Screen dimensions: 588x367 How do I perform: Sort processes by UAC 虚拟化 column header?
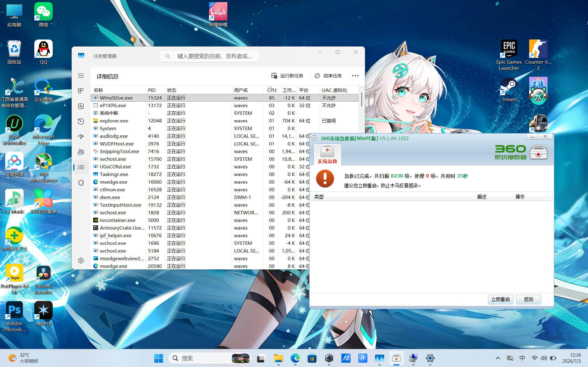click(339, 90)
